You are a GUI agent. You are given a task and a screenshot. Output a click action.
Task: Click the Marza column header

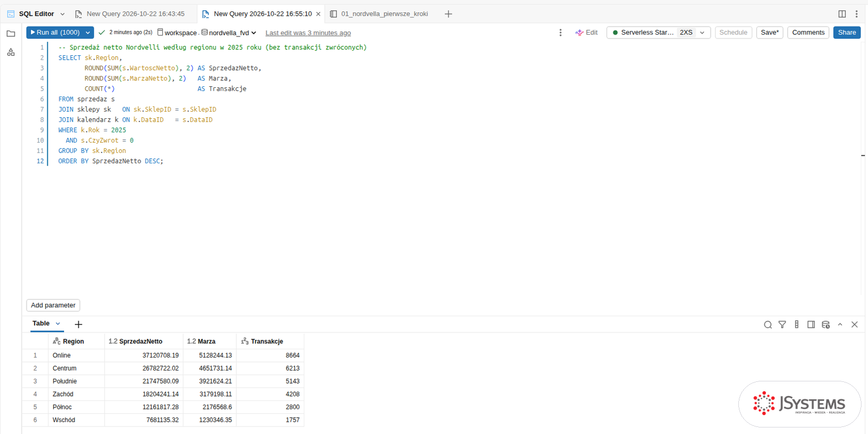(x=210, y=341)
